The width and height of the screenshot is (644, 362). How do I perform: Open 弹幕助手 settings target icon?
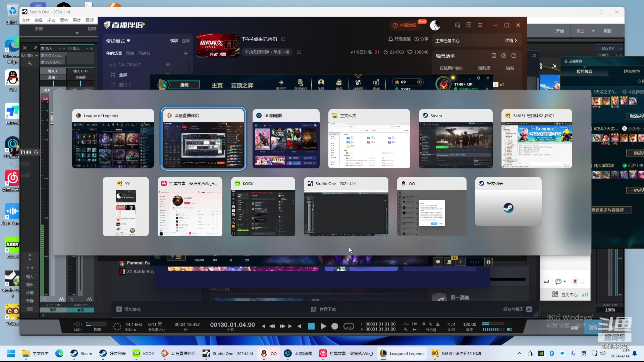point(504,56)
